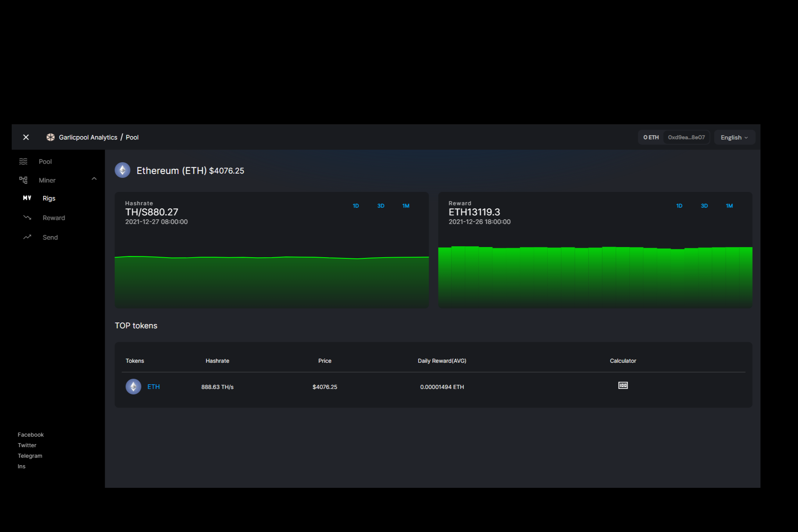This screenshot has width=798, height=532.
Task: Select Reward in sidebar menu
Action: pyautogui.click(x=54, y=218)
